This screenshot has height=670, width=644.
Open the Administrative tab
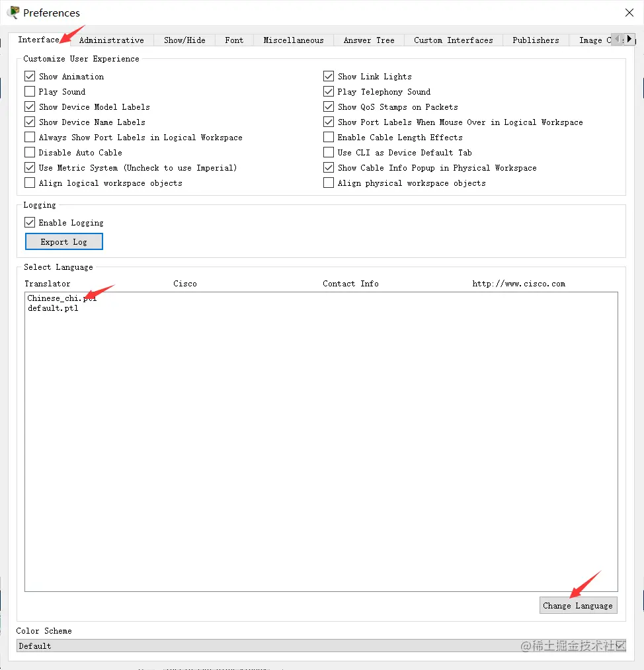[x=112, y=40]
